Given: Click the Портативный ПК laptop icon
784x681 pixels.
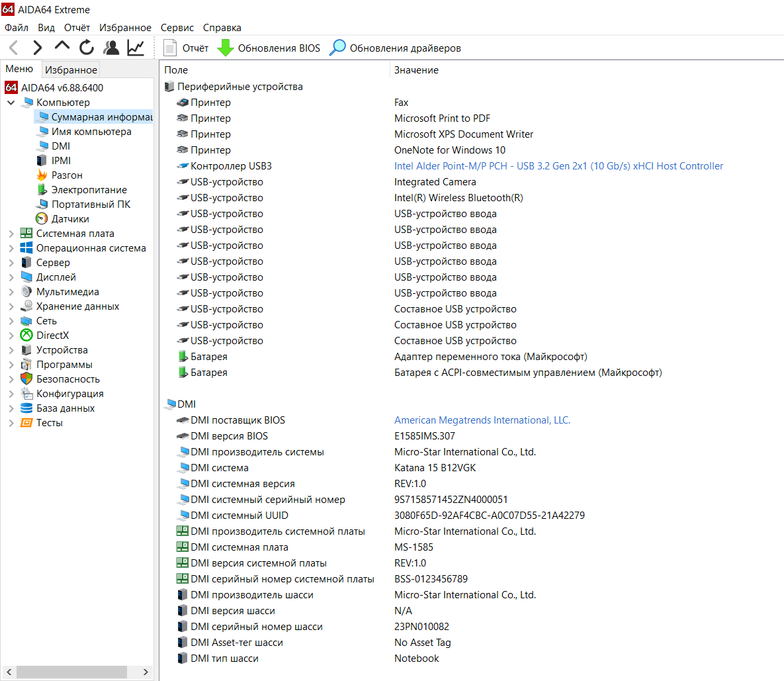Looking at the screenshot, I should point(42,204).
